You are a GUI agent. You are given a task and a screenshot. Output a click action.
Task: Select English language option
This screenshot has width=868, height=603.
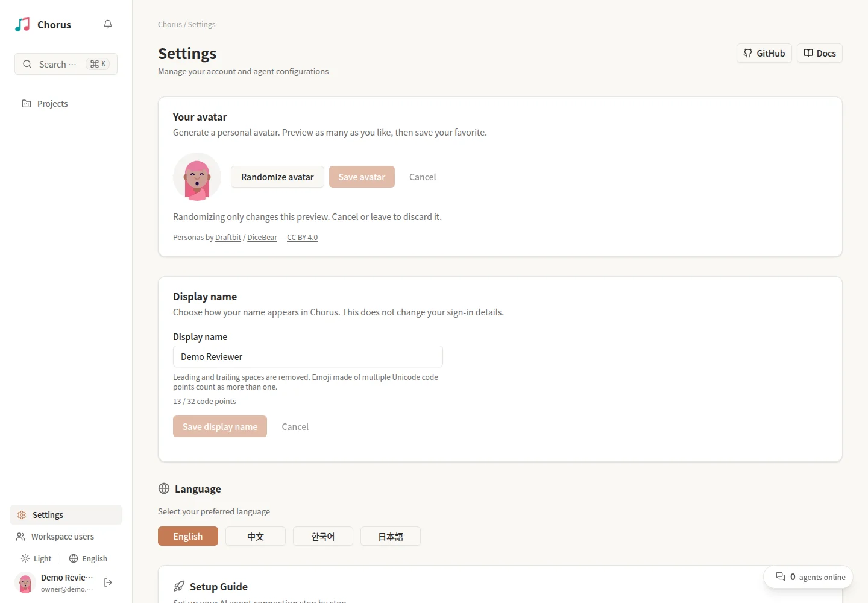188,536
